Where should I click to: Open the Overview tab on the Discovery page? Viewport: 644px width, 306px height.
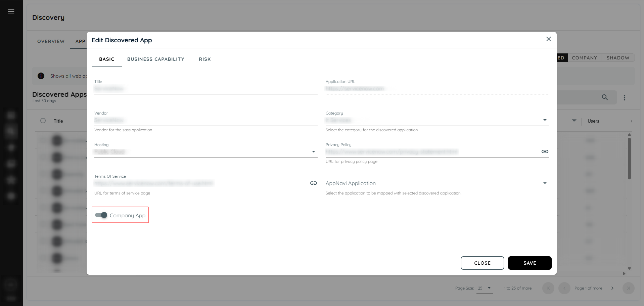(x=51, y=41)
